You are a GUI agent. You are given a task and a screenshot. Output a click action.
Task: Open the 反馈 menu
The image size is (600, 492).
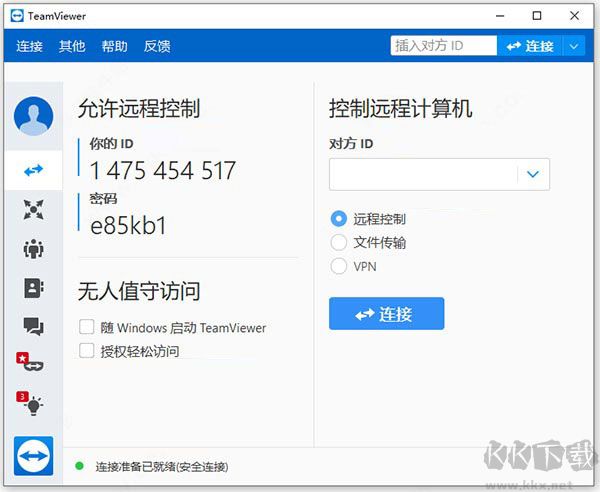click(157, 46)
